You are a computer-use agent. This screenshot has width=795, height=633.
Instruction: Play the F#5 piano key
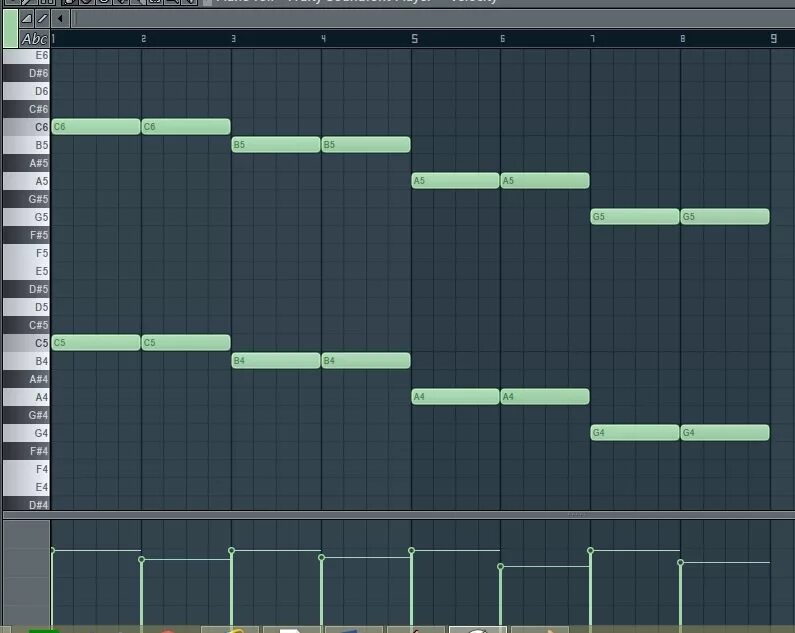click(26, 235)
